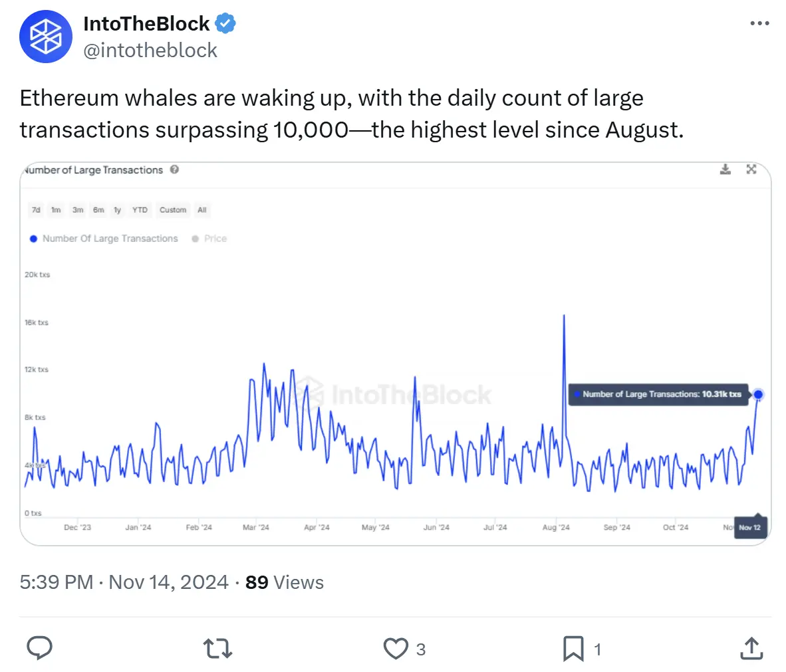Select the 7d time range
The height and width of the screenshot is (672, 786).
pos(35,209)
